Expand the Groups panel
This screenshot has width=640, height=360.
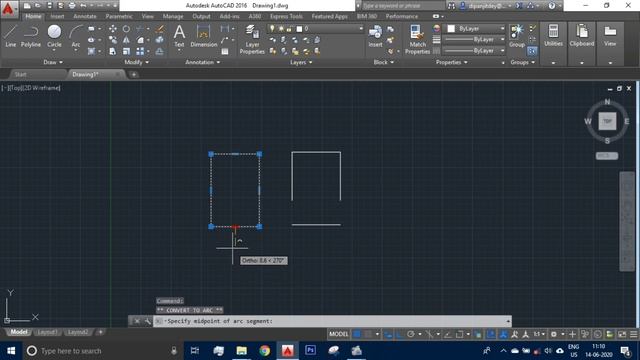tap(522, 62)
